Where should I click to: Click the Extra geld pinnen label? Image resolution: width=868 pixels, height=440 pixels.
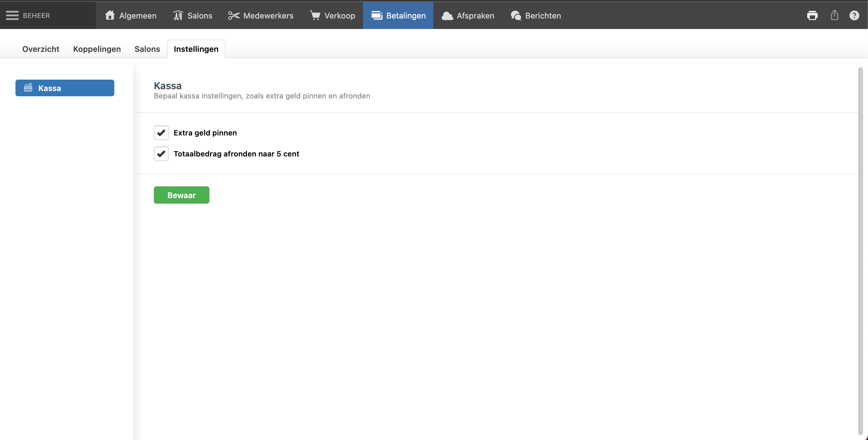205,133
